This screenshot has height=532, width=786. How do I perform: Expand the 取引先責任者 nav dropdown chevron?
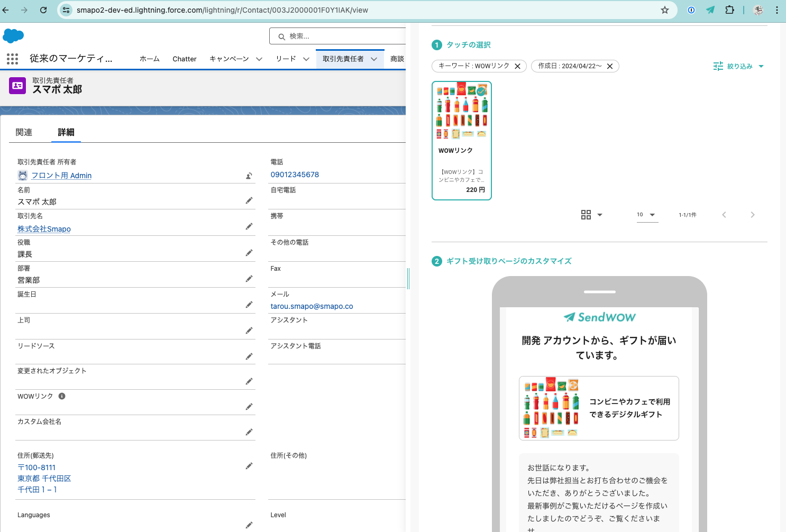pos(374,59)
